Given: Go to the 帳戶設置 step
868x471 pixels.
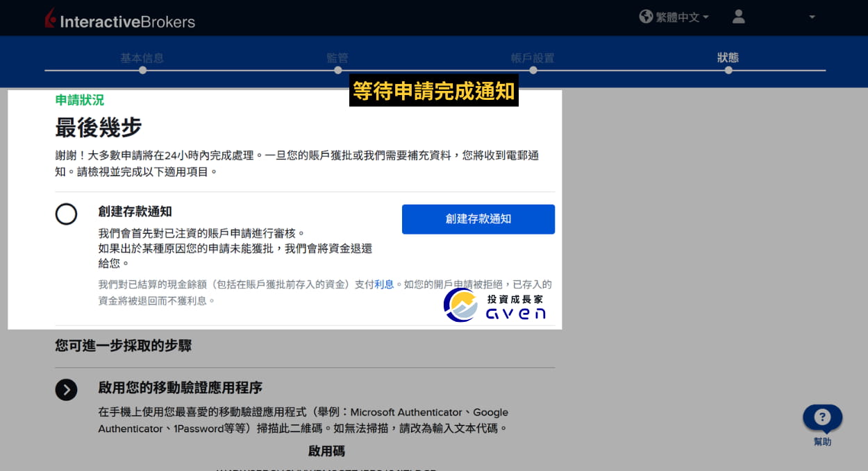Looking at the screenshot, I should click(533, 58).
